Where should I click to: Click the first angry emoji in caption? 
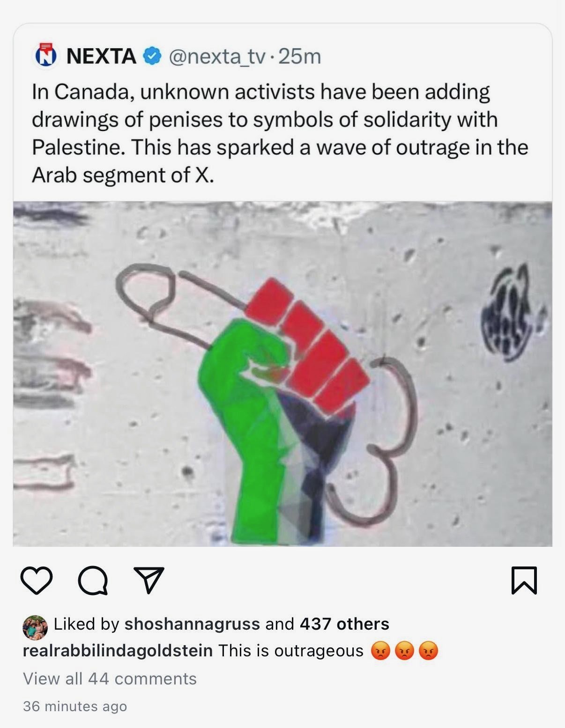click(381, 651)
